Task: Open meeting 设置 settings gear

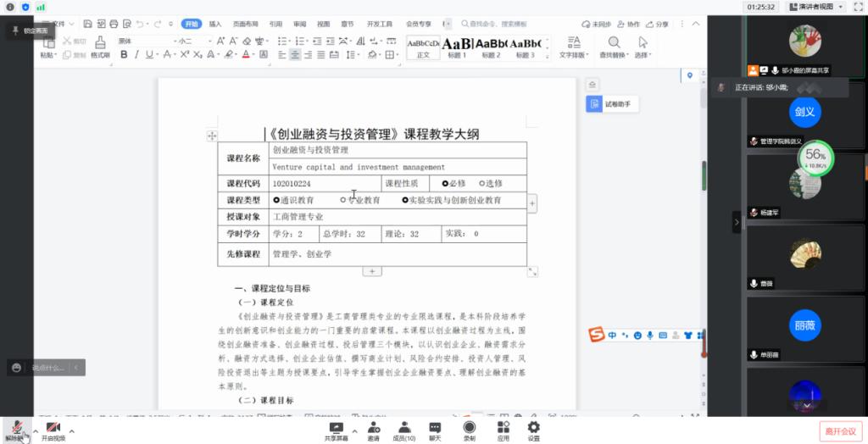Action: (x=533, y=429)
